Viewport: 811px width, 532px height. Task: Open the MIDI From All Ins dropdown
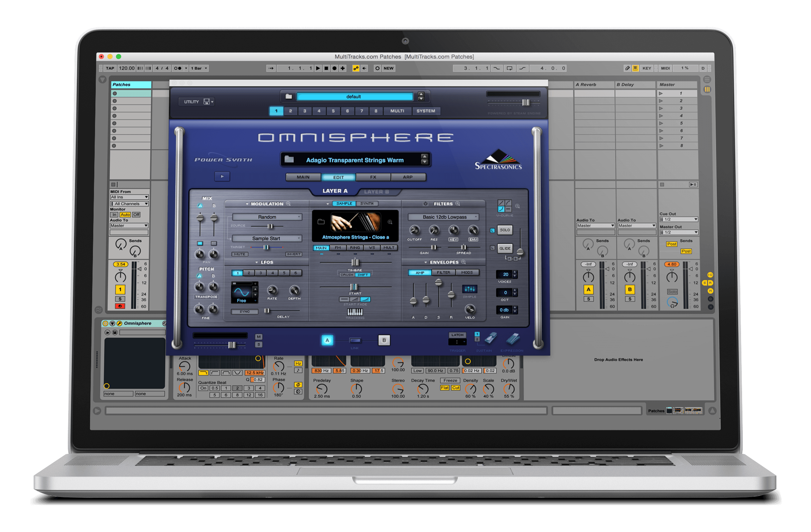129,197
